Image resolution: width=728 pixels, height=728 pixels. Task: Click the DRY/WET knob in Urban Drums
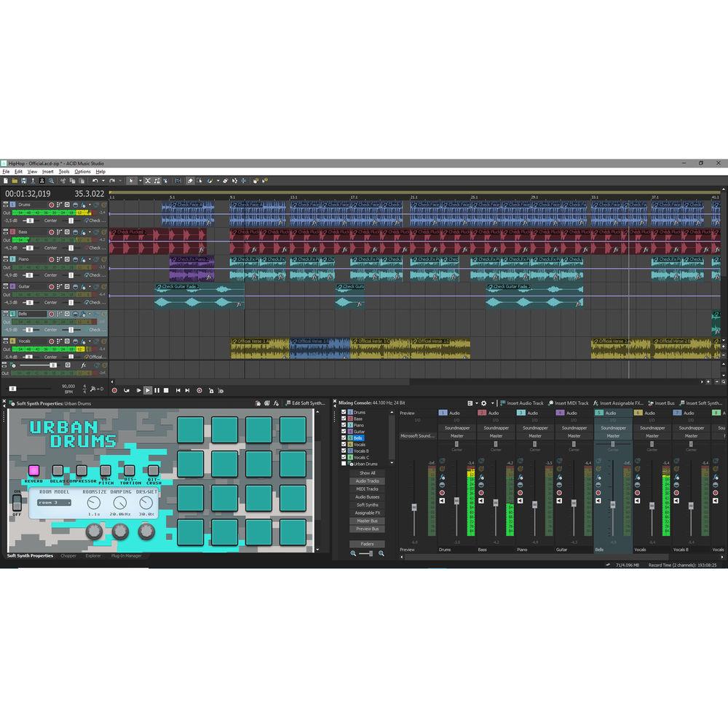coord(147,502)
